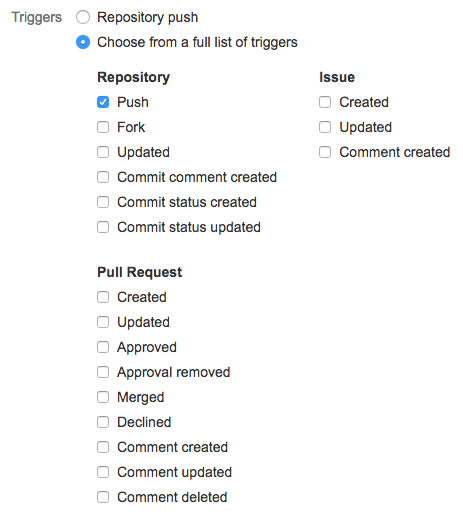Check the Comment deleted checkbox

pyautogui.click(x=103, y=497)
